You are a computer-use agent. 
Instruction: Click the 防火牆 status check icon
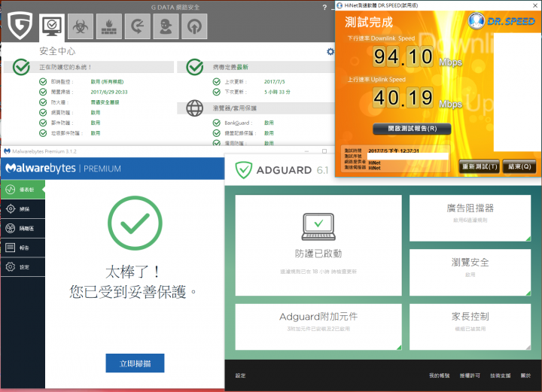(43, 102)
